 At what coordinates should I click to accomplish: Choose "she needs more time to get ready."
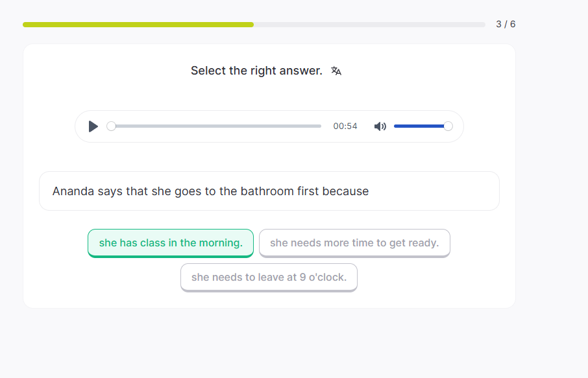[354, 243]
